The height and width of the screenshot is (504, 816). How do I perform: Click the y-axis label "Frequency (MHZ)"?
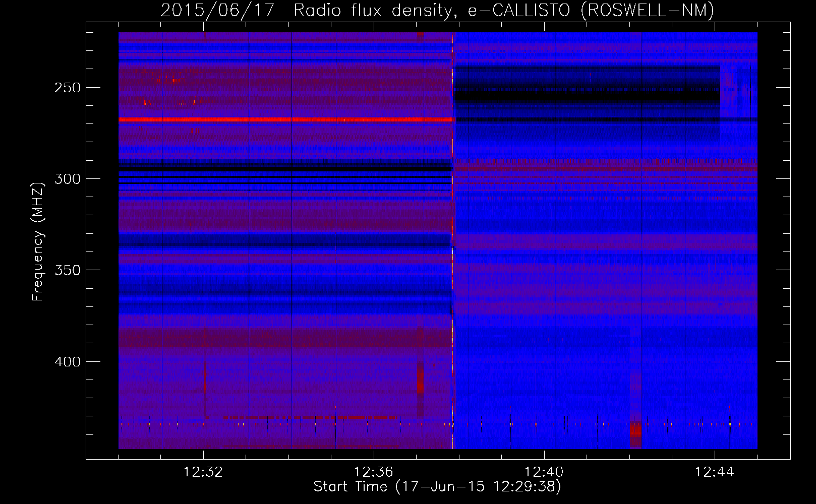pos(38,241)
